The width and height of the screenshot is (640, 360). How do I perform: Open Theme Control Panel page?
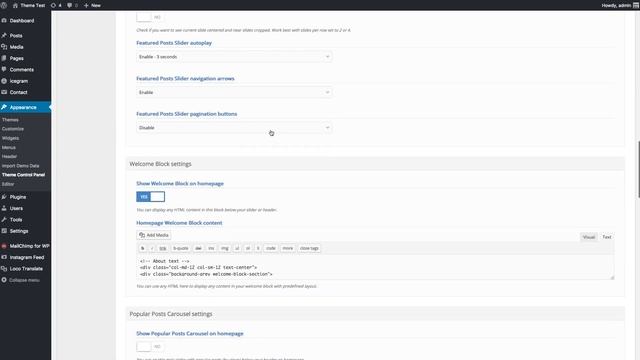pyautogui.click(x=23, y=175)
